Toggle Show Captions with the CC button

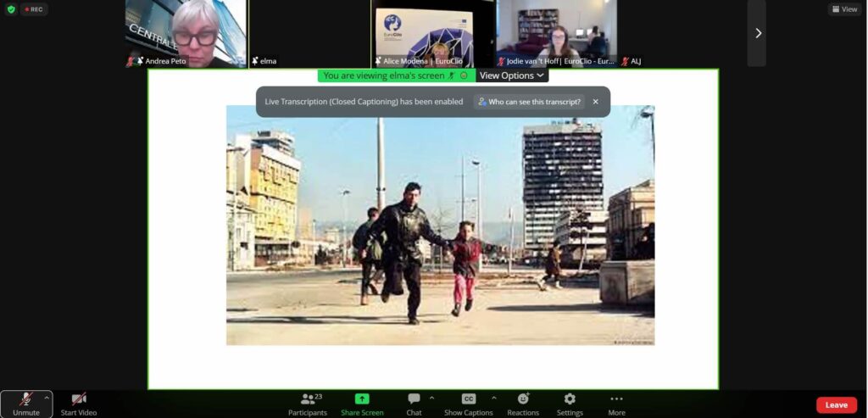point(469,399)
